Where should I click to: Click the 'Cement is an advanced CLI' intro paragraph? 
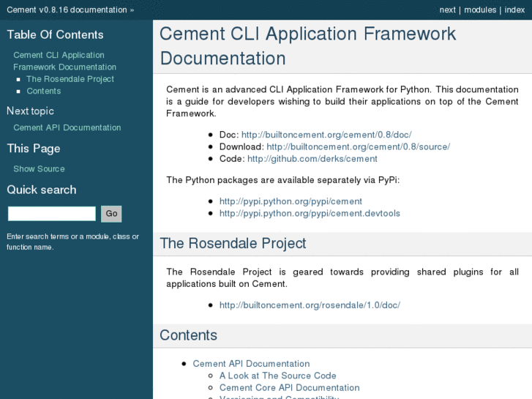[342, 102]
